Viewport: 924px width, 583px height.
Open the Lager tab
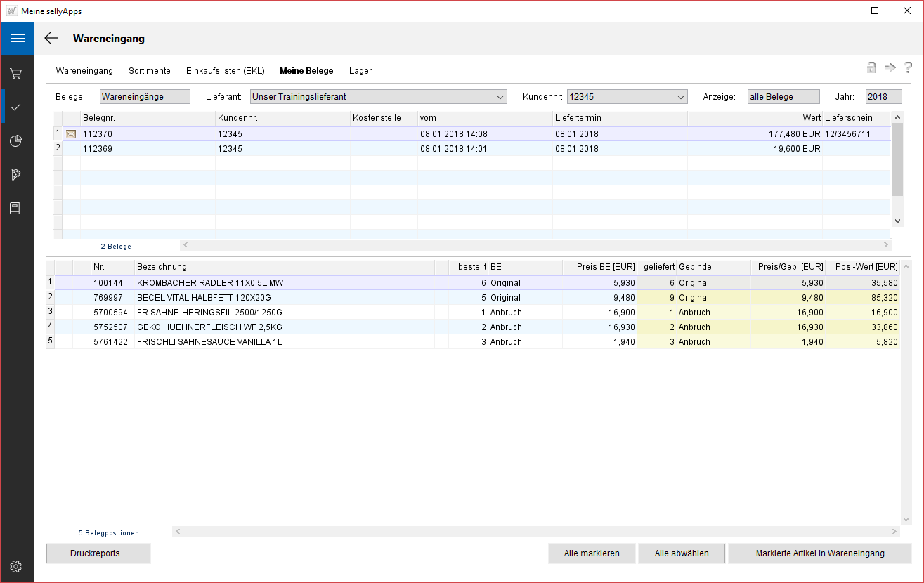click(x=360, y=71)
